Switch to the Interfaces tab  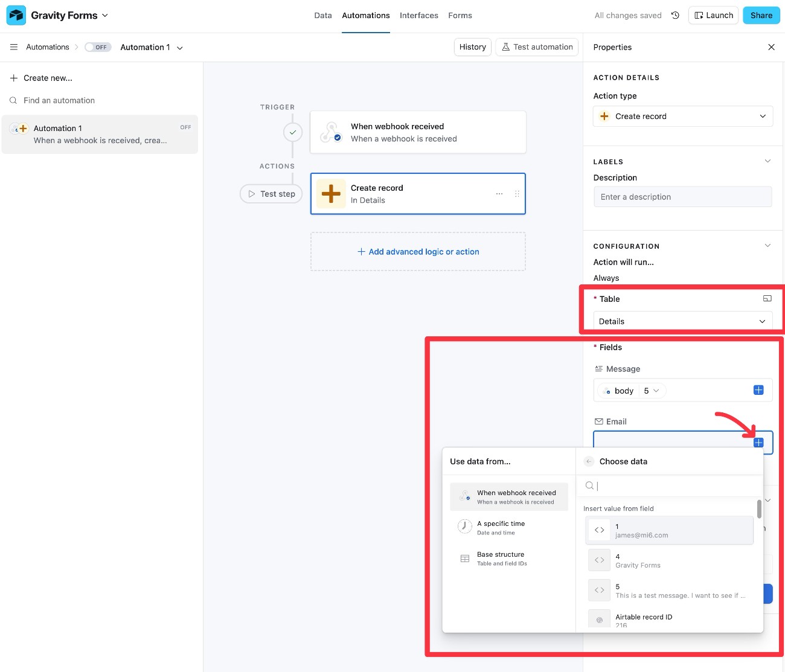point(418,16)
